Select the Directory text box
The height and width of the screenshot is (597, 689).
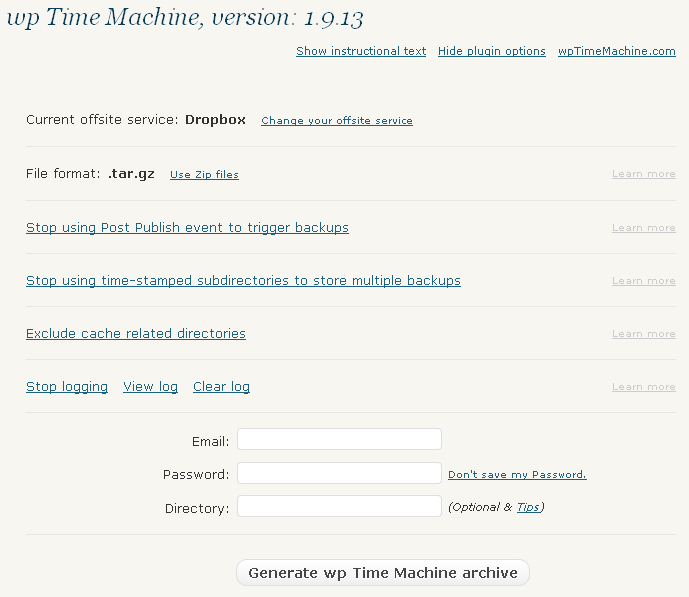click(x=339, y=507)
